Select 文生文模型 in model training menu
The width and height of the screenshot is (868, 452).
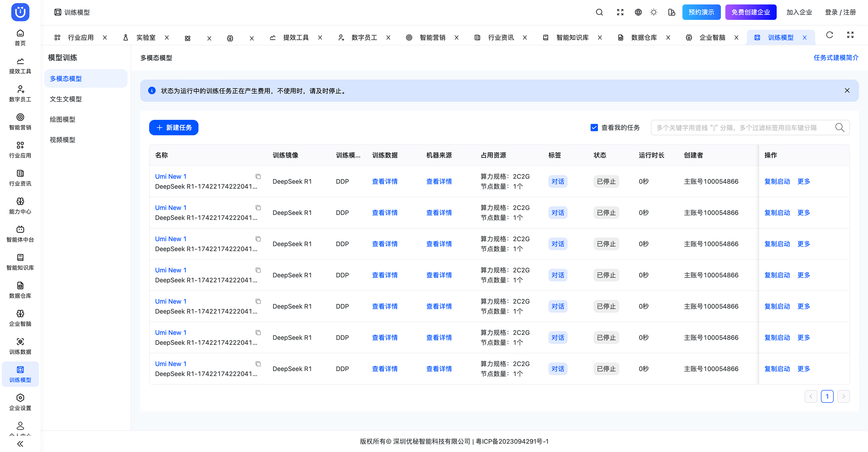tap(66, 99)
